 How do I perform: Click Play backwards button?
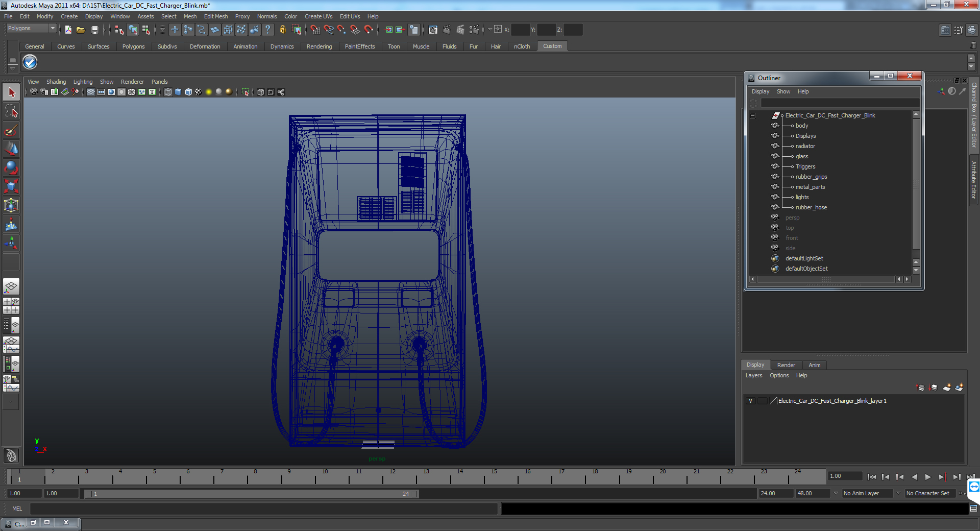914,477
